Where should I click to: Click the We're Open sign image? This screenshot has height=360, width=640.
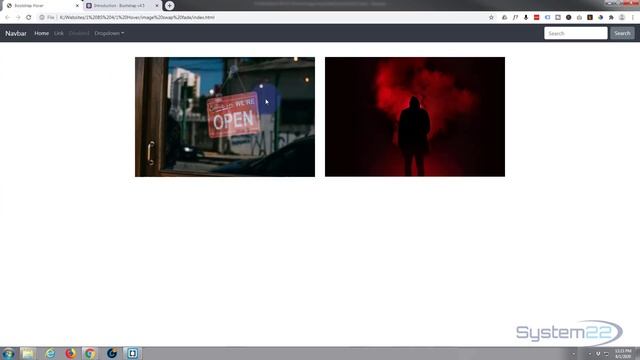click(225, 117)
